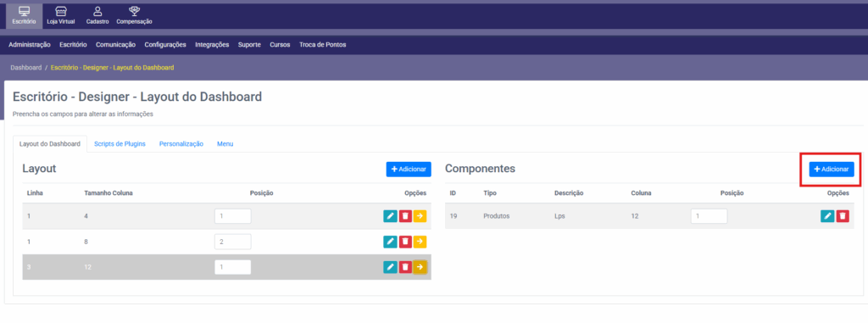This screenshot has width=868, height=323.
Task: Click the Layout section heading
Action: click(39, 169)
